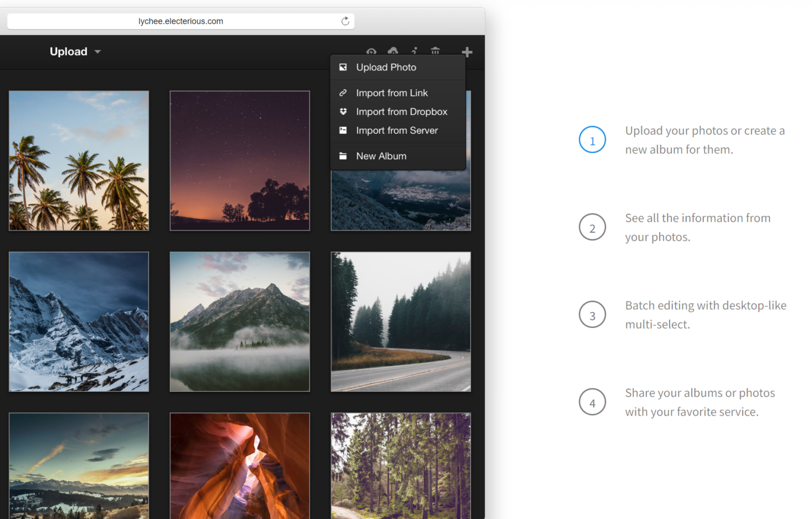Delete album using the trash icon
This screenshot has height=519, width=812.
435,51
